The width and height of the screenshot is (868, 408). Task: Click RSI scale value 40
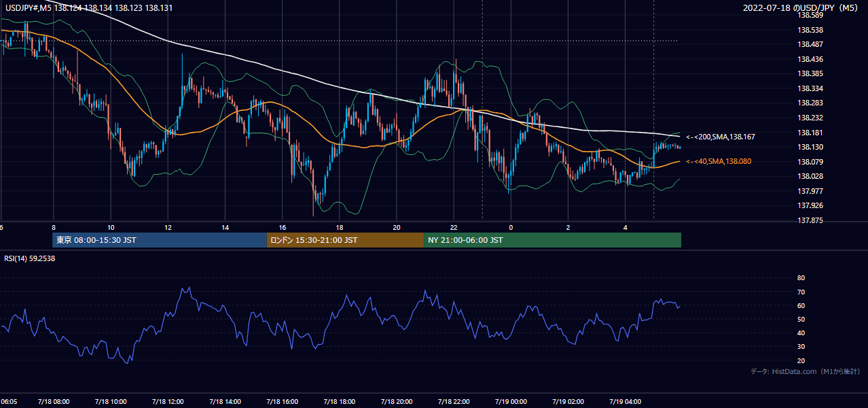coord(801,333)
